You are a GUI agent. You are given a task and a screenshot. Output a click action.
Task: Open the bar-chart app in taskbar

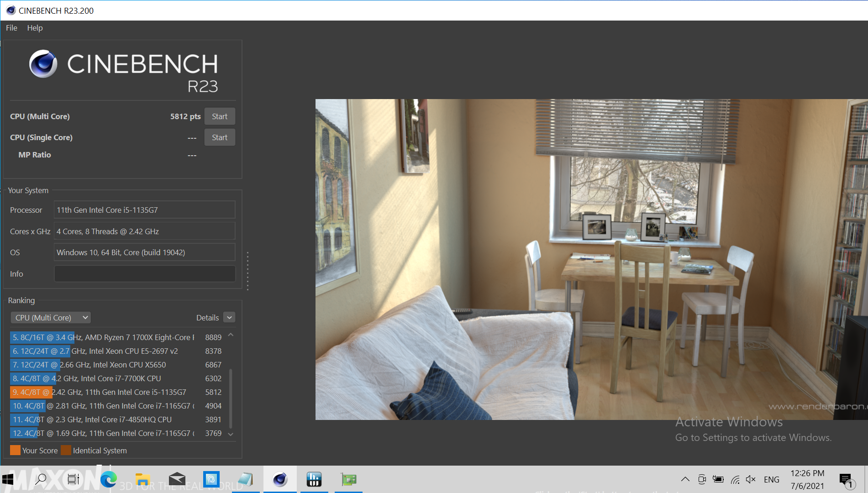click(314, 479)
